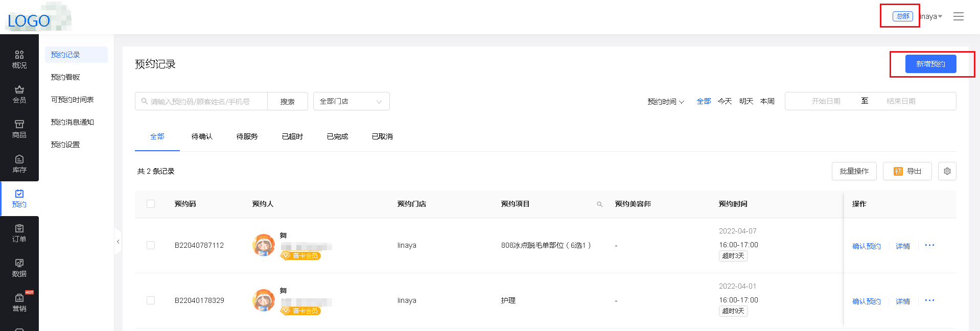Switch to the 待确认 tab

(x=202, y=136)
